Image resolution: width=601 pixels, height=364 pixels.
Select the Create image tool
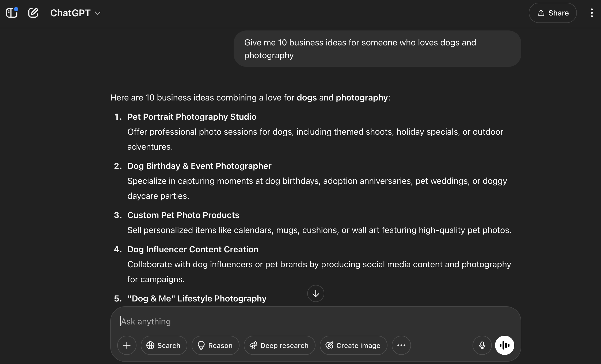[x=353, y=345]
